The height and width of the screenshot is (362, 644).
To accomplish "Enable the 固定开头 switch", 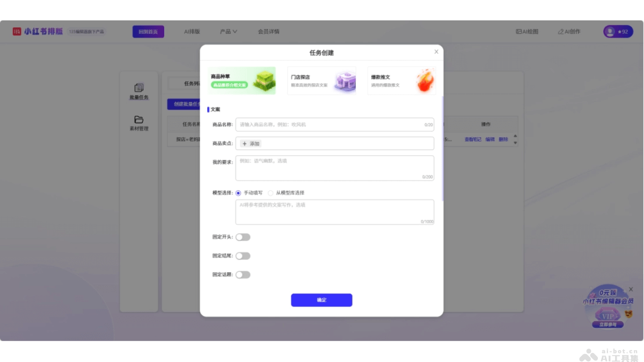I will point(243,237).
